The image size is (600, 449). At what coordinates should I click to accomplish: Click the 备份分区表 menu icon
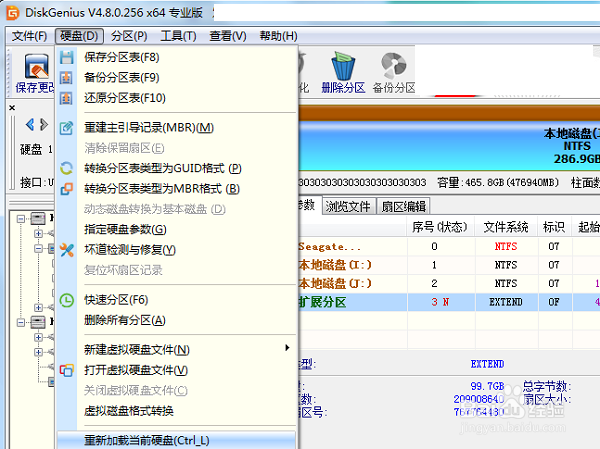(x=67, y=78)
